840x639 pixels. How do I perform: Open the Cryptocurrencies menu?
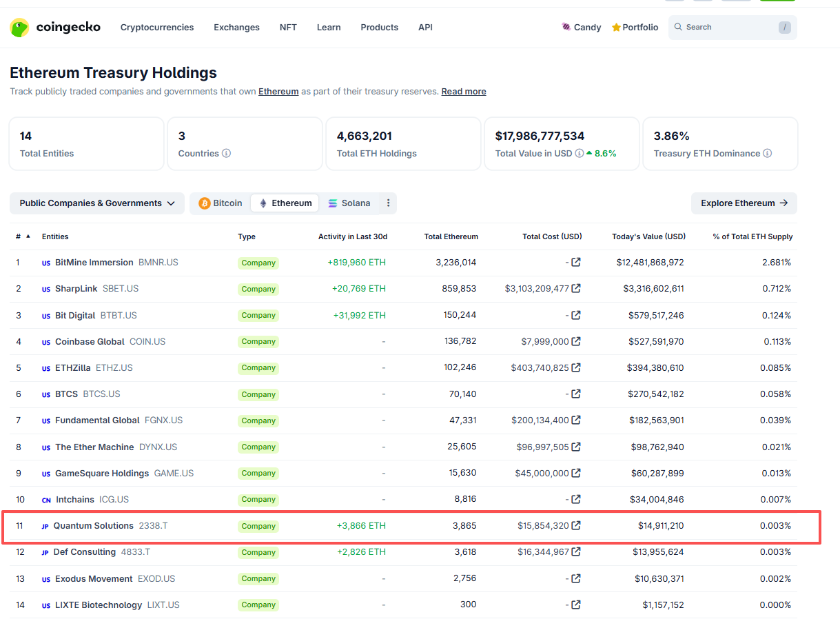point(157,28)
